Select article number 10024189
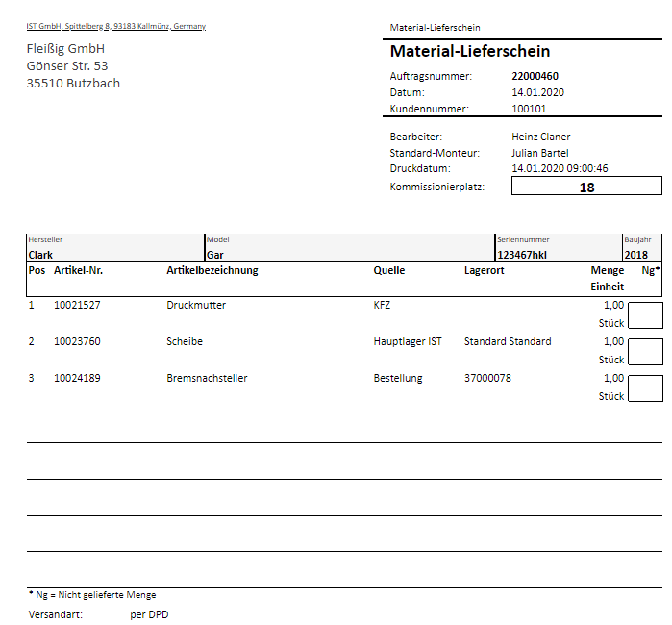The width and height of the screenshot is (672, 625). (77, 378)
